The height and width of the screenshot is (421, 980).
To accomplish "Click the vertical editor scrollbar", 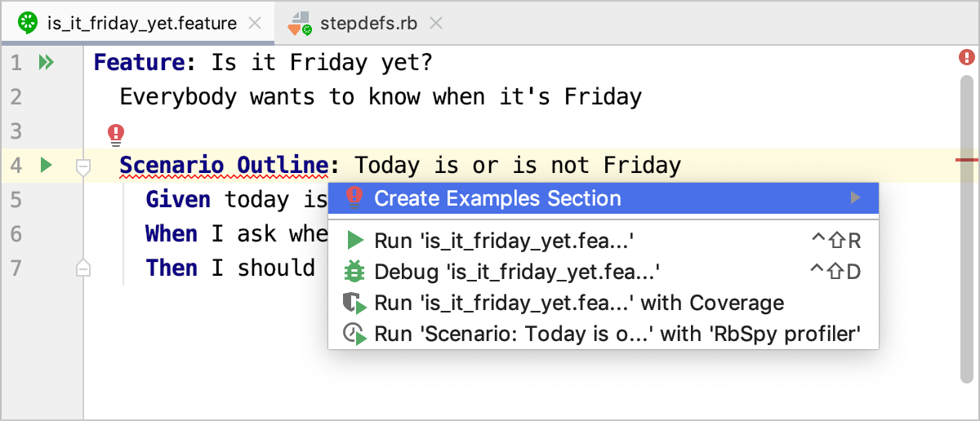I will 967,245.
